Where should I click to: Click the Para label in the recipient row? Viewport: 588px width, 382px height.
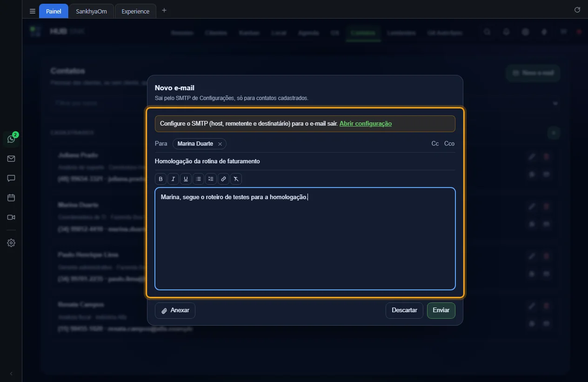[161, 144]
